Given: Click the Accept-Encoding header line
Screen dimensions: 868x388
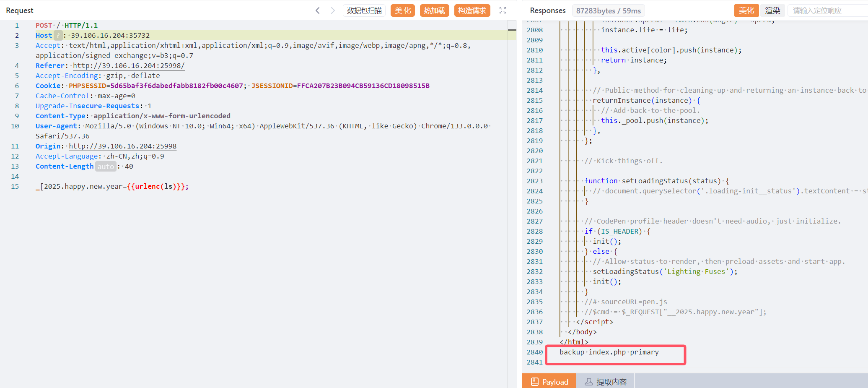Looking at the screenshot, I should 98,76.
